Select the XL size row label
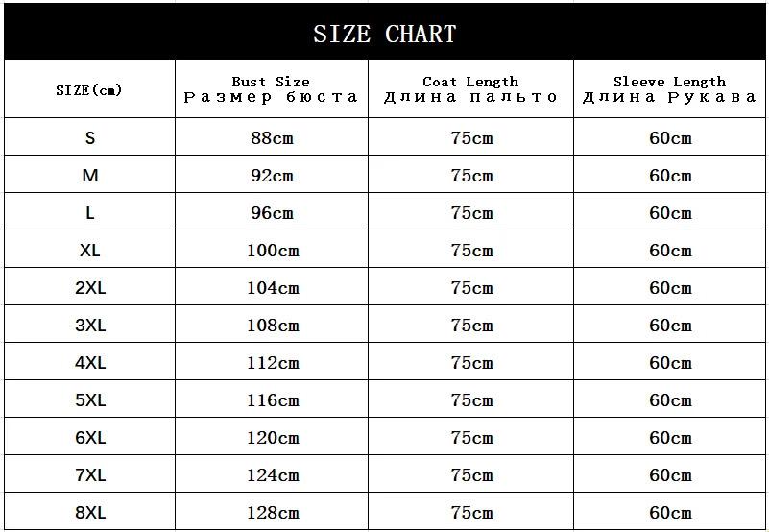 coord(90,250)
